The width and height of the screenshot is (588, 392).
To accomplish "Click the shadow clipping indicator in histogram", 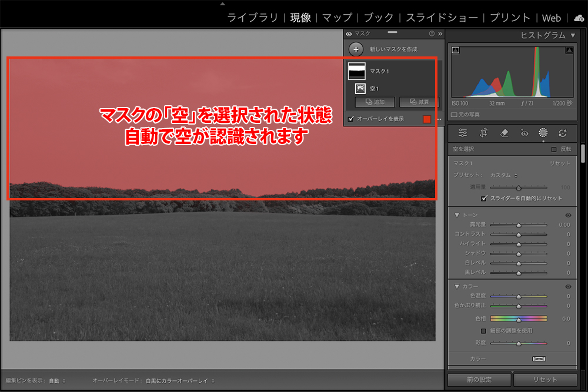I will [x=455, y=51].
